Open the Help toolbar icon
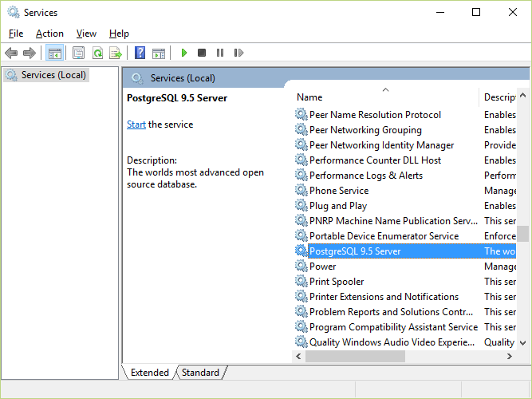This screenshot has width=532, height=399. [x=140, y=53]
